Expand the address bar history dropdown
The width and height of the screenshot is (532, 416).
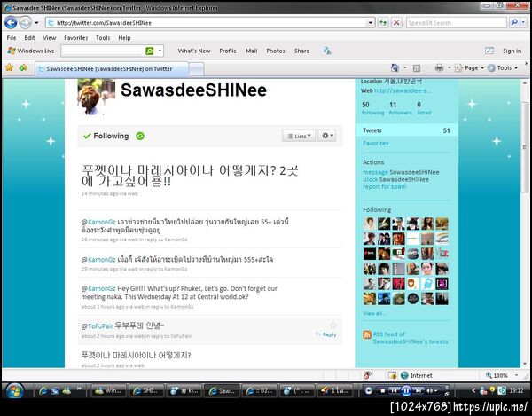pos(371,23)
